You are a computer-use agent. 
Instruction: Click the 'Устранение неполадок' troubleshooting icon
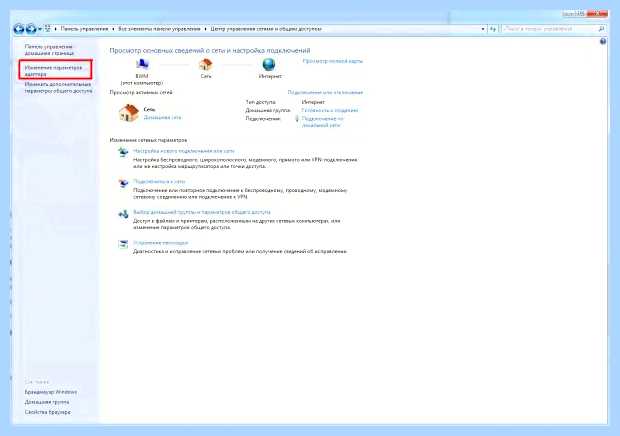(123, 244)
